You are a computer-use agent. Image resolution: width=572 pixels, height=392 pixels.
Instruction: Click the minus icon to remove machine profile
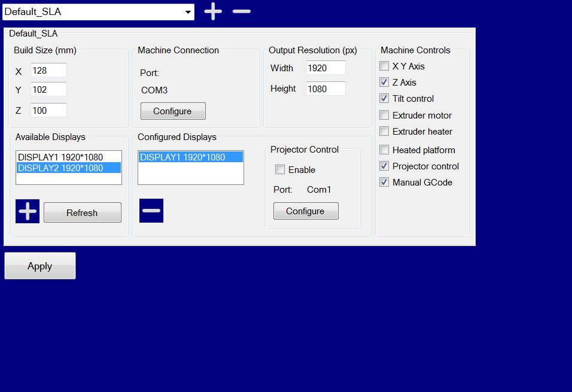click(x=241, y=11)
